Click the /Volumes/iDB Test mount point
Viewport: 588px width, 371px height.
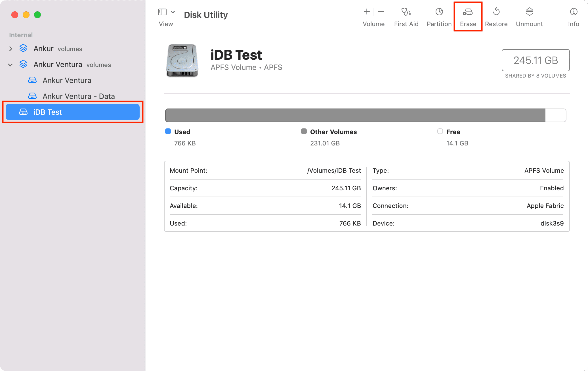[334, 170]
